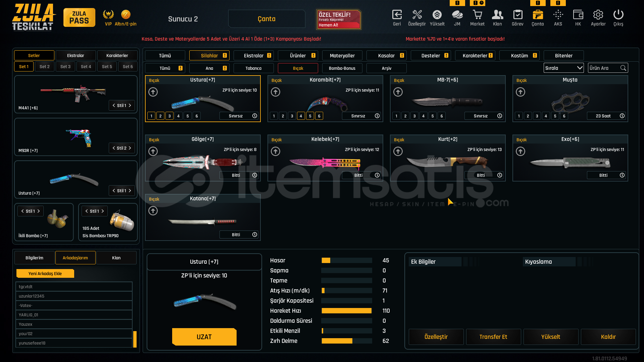Toggle set slot 1 on MB-7[+6] card
This screenshot has width=644, height=362.
point(396,116)
